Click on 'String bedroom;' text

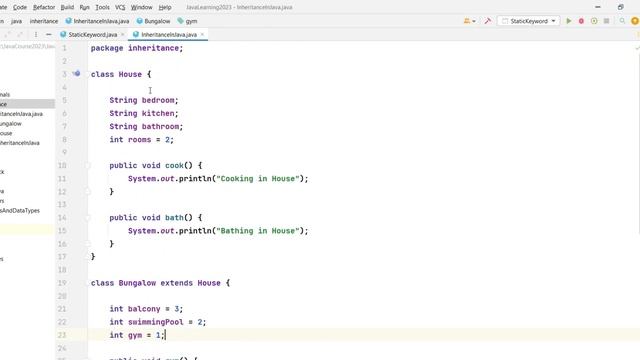click(144, 100)
